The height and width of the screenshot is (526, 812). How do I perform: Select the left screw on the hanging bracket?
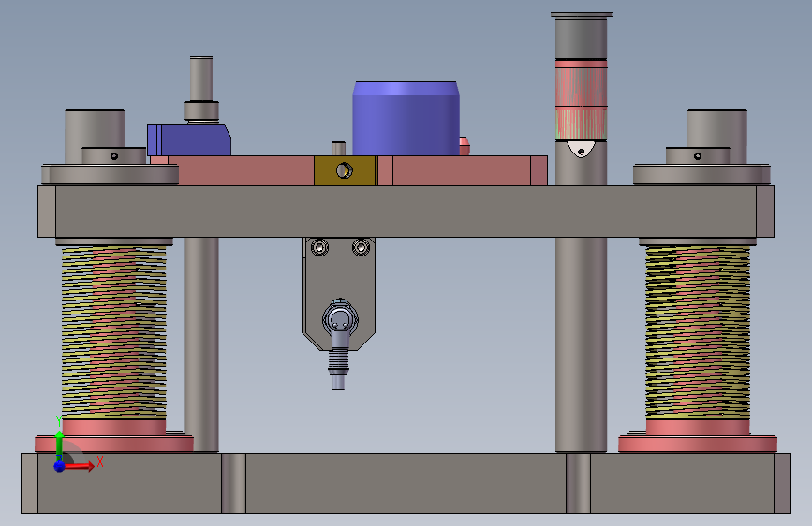319,247
